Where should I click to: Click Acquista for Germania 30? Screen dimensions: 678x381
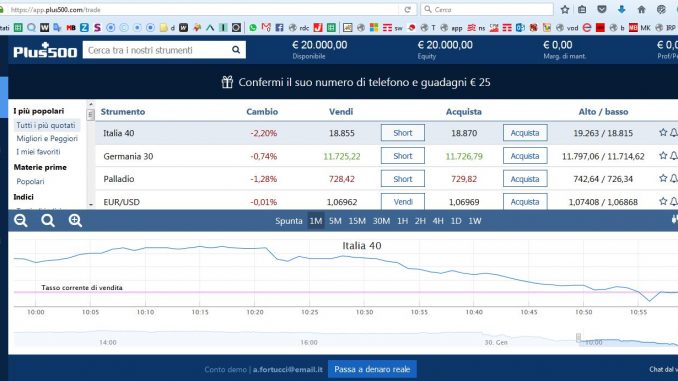(525, 156)
